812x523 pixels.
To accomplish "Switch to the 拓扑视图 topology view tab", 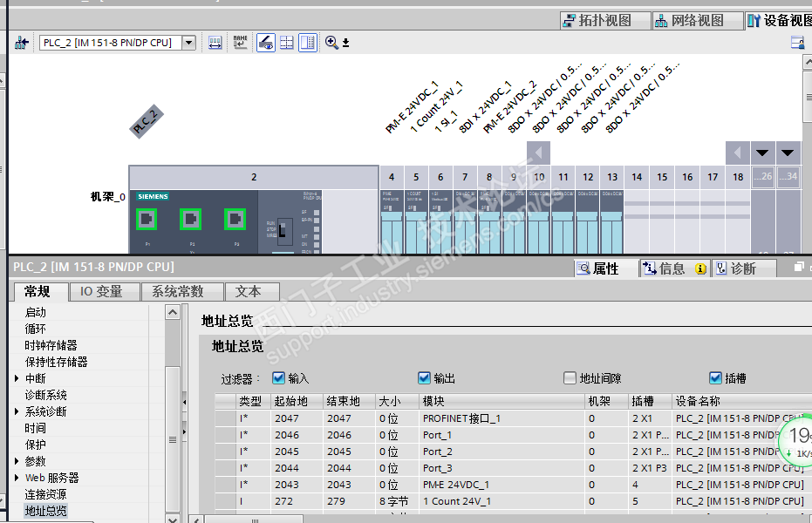I will click(x=605, y=21).
